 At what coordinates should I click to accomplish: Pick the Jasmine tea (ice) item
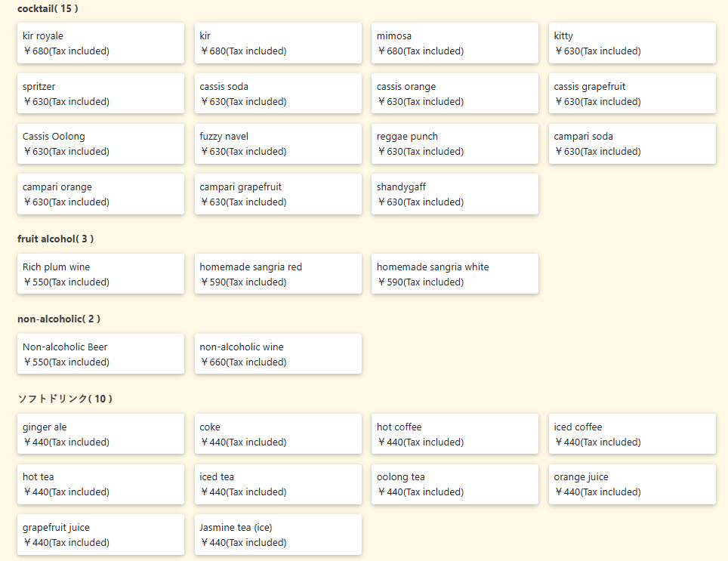278,535
